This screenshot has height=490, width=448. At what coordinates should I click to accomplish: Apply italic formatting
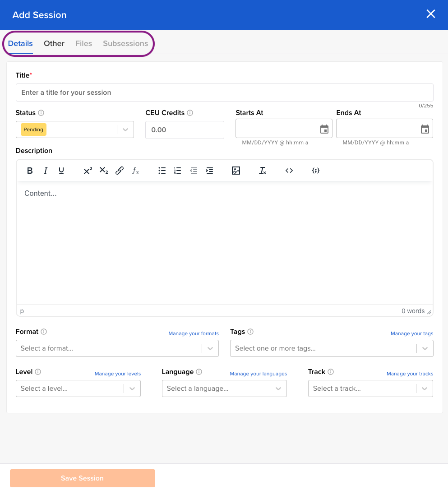pyautogui.click(x=46, y=171)
